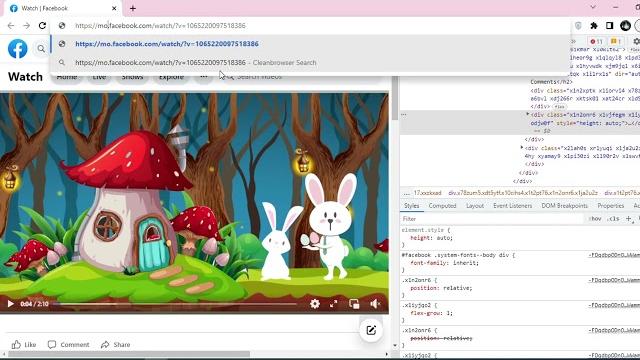
Task: Click the leading ellipsis in the DOM breadcrumbs
Action: click(x=407, y=193)
